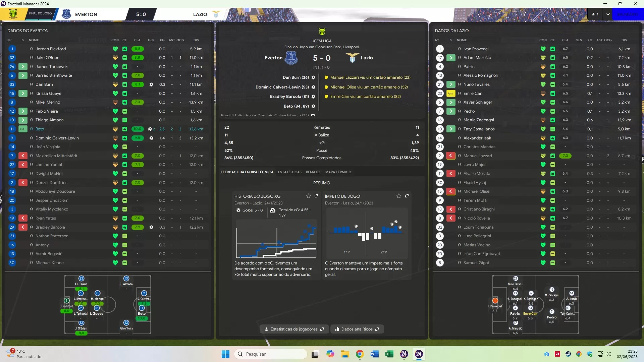Select the Final do Jogo tab in the header
The image size is (644, 362).
coord(40,14)
